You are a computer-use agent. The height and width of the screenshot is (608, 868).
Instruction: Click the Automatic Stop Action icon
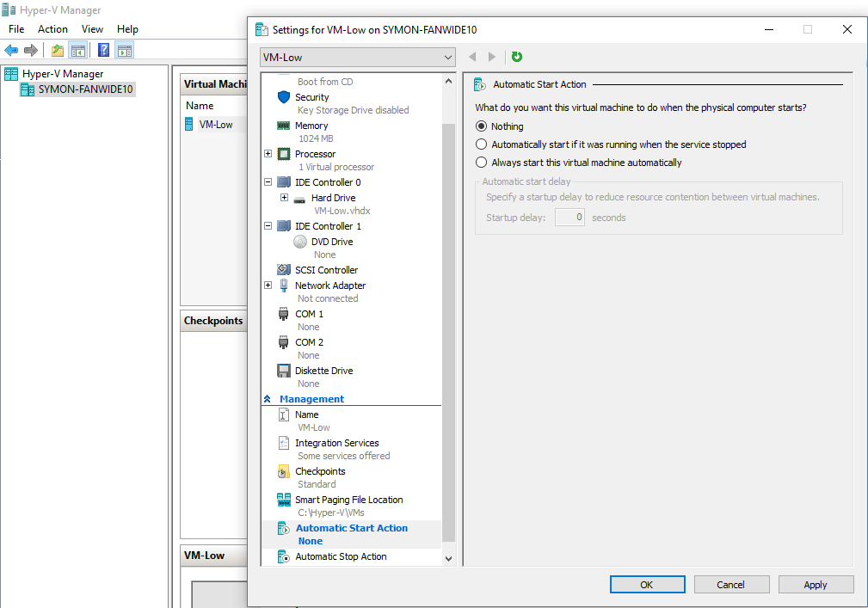point(283,556)
